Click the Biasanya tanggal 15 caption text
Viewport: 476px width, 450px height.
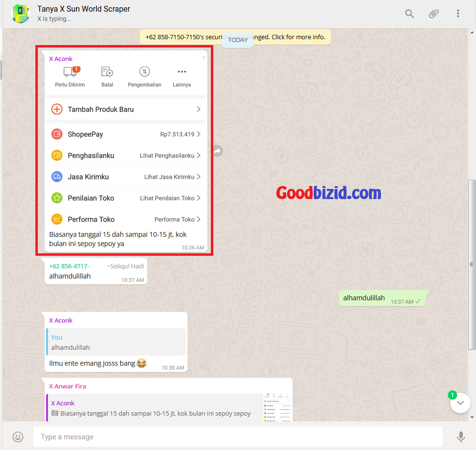point(118,239)
